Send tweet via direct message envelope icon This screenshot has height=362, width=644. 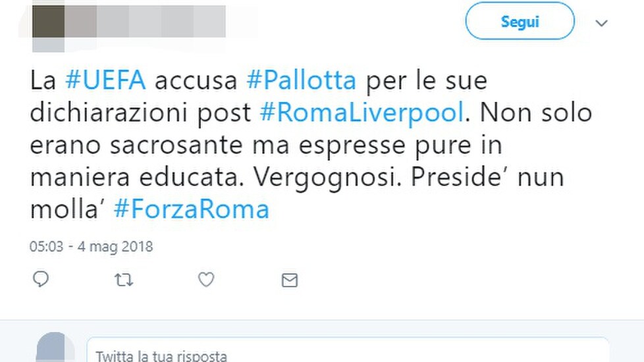coord(290,280)
